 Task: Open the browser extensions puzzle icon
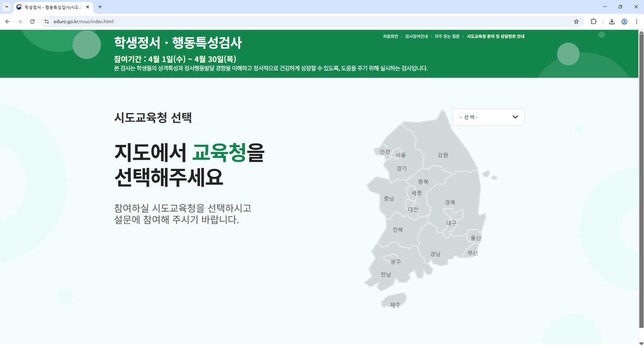(x=593, y=22)
